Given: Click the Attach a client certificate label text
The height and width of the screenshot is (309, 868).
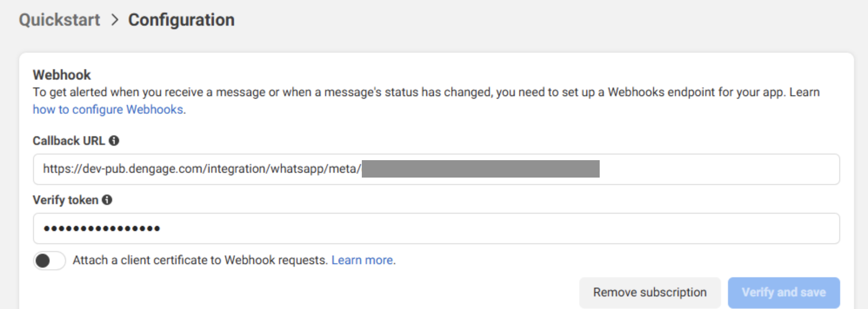Looking at the screenshot, I should [200, 260].
